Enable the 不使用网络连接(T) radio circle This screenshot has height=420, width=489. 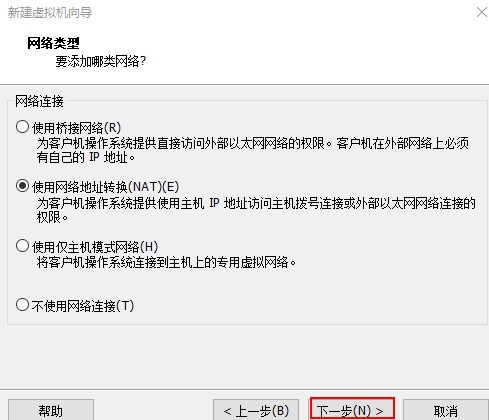pyautogui.click(x=22, y=304)
